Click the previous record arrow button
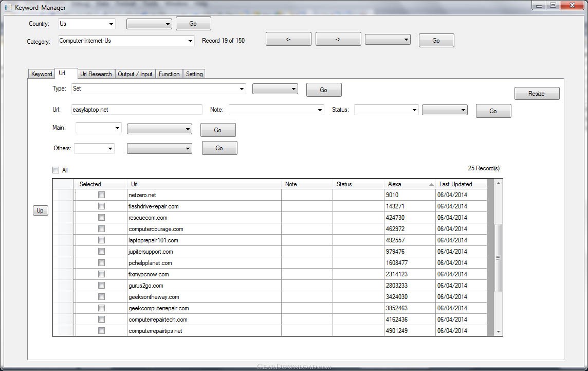The width and height of the screenshot is (588, 371). pyautogui.click(x=288, y=39)
